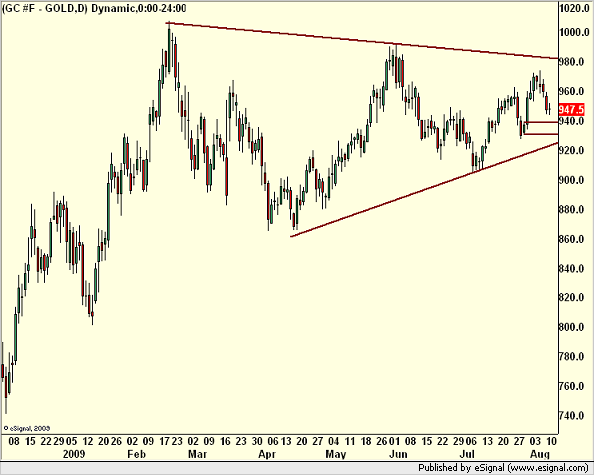Open the www.esignal.com link in footer
The image size is (594, 475).
[549, 468]
